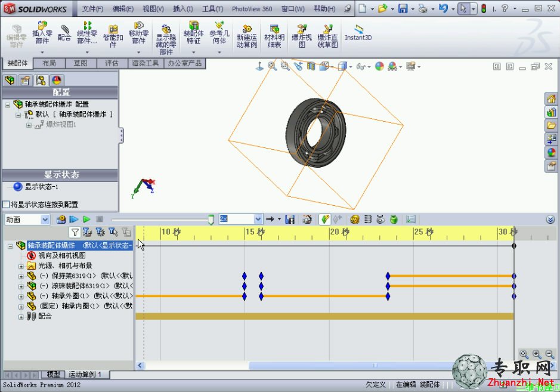
Task: Open Assembly Features tool (装配体特征)
Action: point(194,33)
